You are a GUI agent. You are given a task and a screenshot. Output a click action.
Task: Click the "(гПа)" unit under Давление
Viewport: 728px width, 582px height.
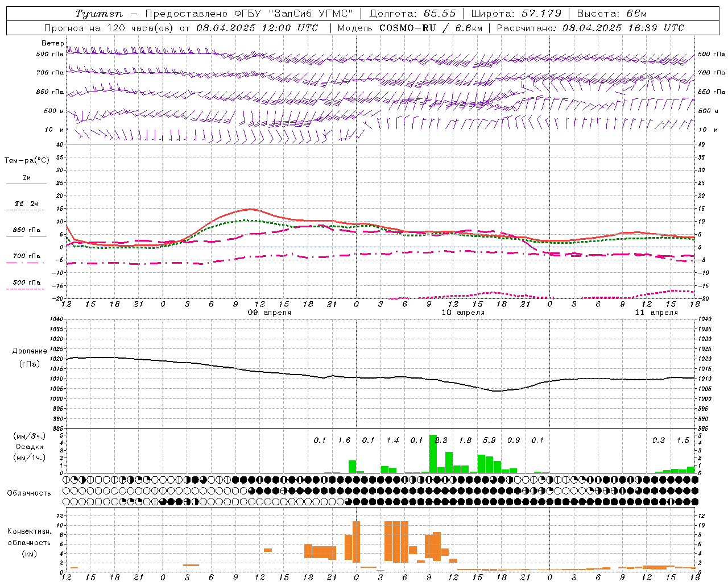pos(30,364)
